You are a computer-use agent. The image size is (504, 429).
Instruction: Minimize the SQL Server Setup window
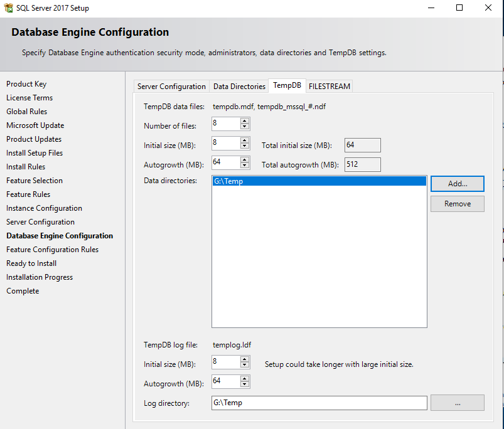[431, 8]
